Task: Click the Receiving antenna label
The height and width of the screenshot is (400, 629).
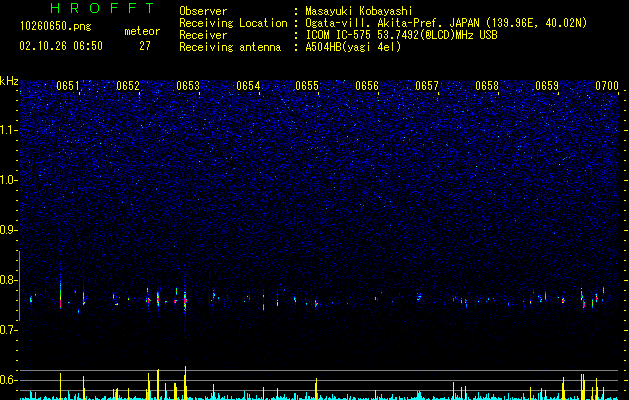Action: click(230, 47)
